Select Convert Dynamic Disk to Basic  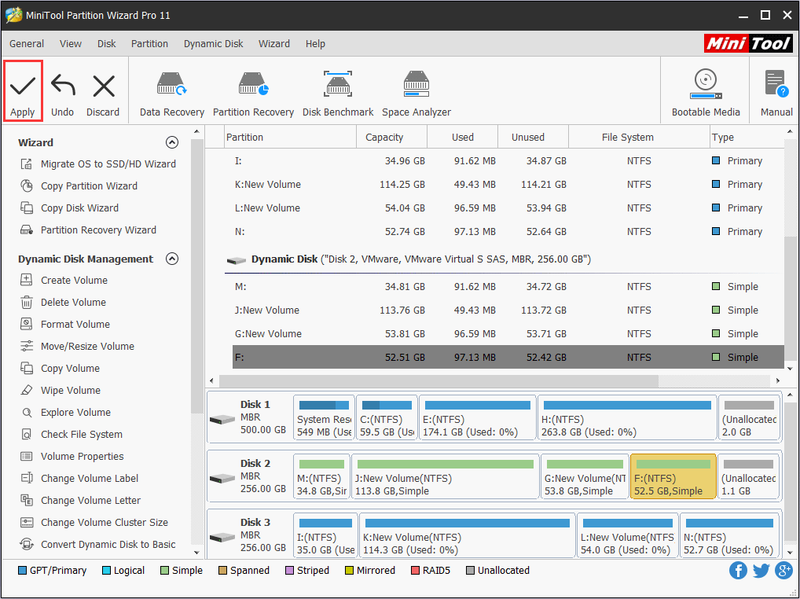[x=108, y=544]
